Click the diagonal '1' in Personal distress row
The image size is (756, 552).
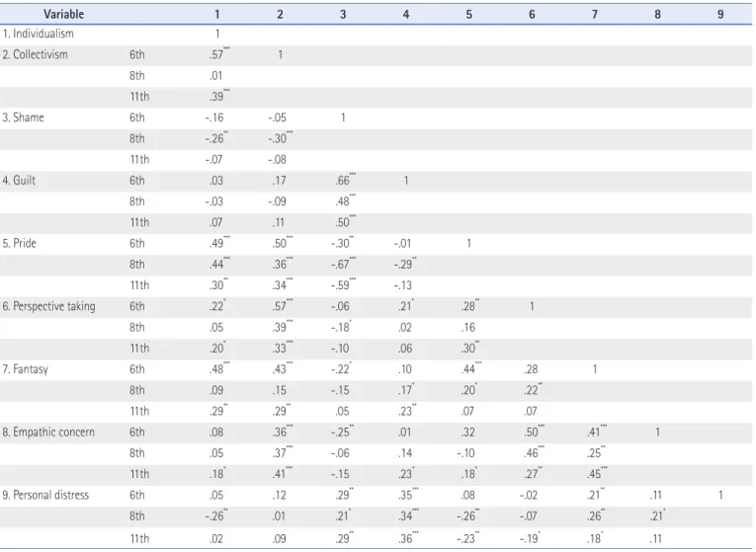point(720,495)
